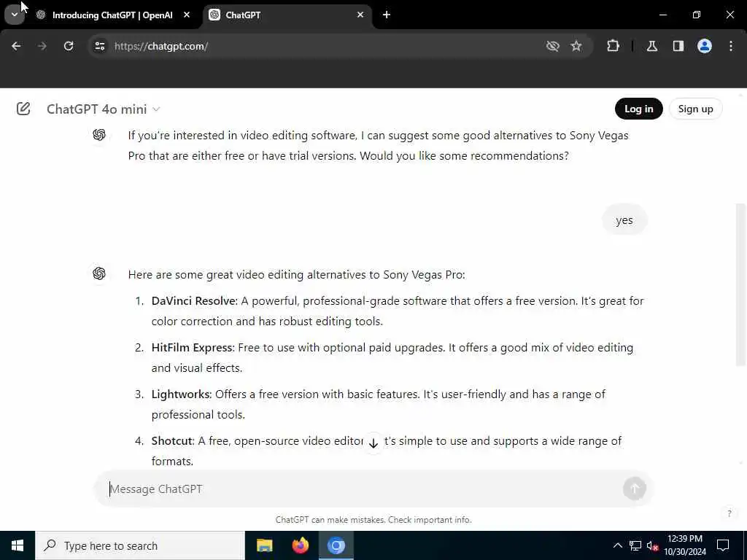
Task: Click the Log in button
Action: click(x=639, y=109)
